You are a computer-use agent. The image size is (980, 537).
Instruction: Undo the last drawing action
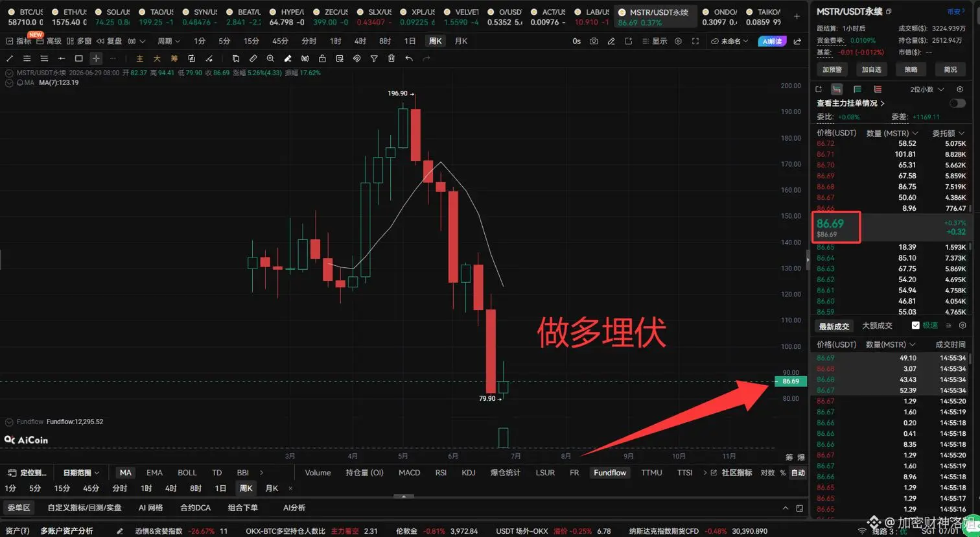tap(409, 58)
